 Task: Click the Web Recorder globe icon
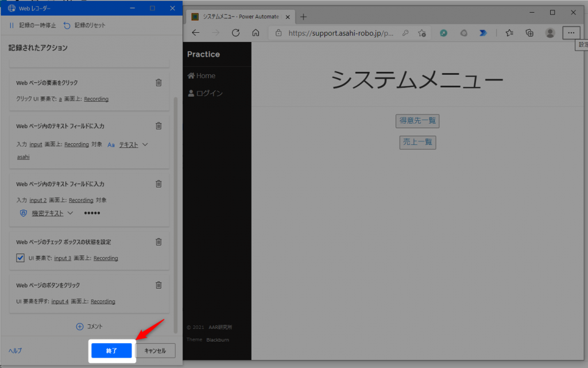point(11,8)
